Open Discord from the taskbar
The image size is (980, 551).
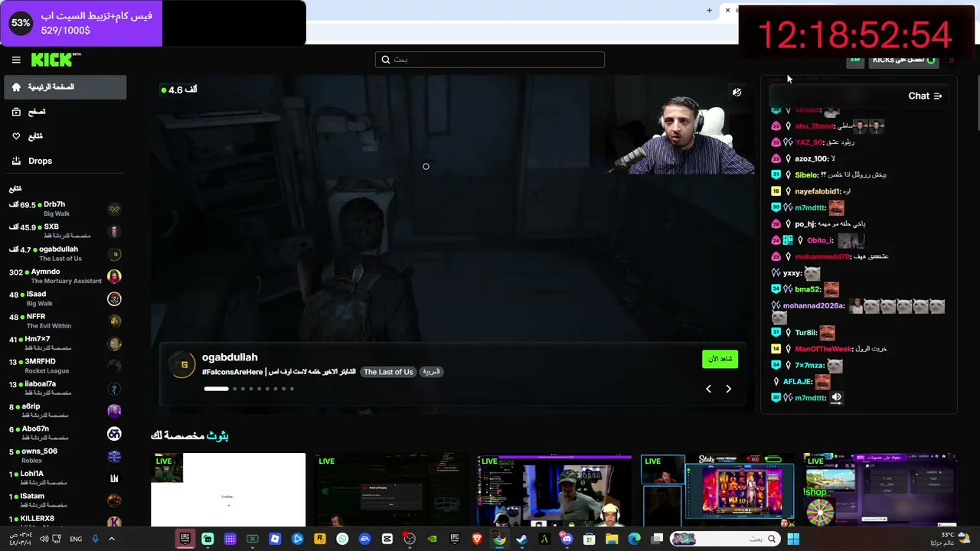pos(567,539)
